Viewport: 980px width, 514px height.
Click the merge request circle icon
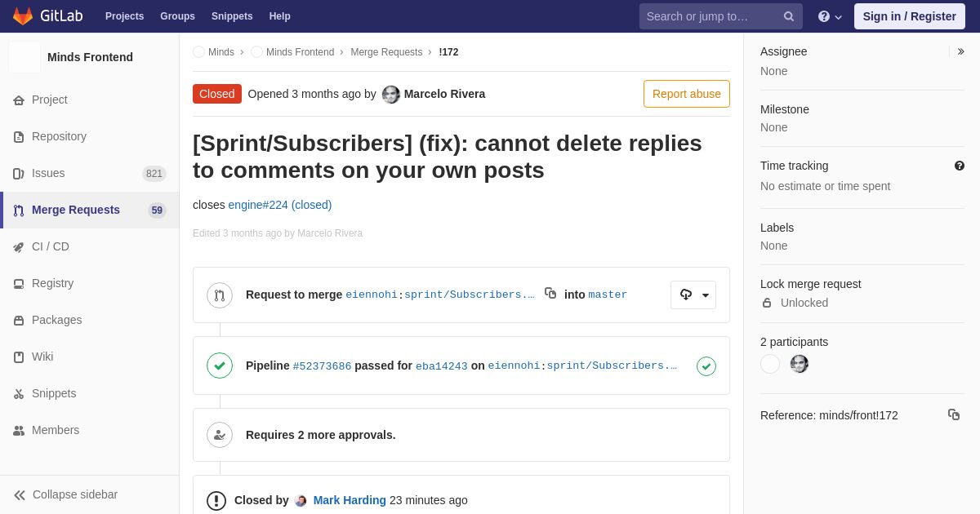(220, 295)
